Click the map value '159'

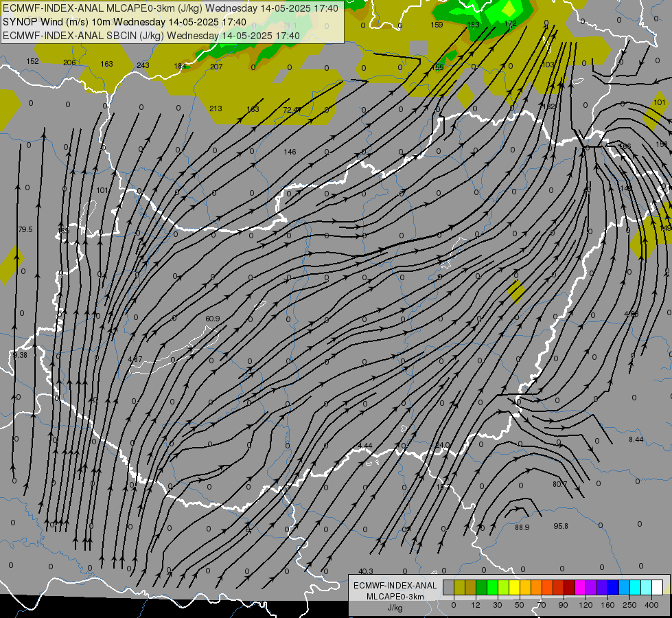click(x=437, y=25)
